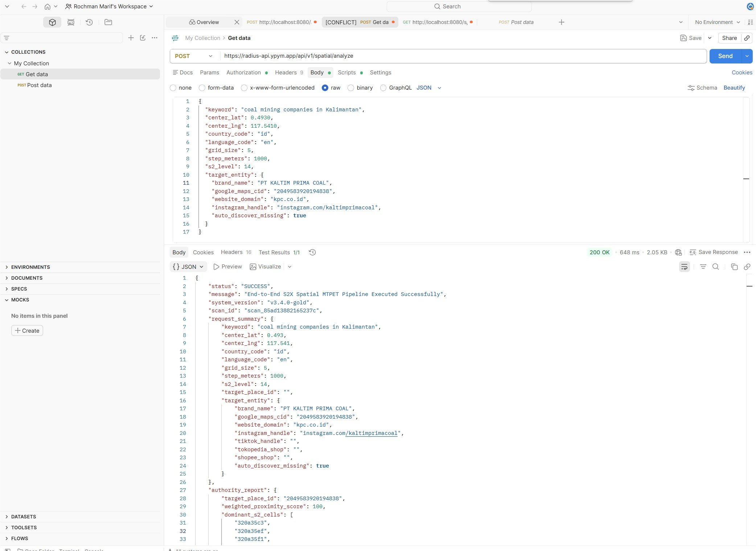Open the Test Results response tab
This screenshot has height=551, width=756.
pyautogui.click(x=279, y=252)
